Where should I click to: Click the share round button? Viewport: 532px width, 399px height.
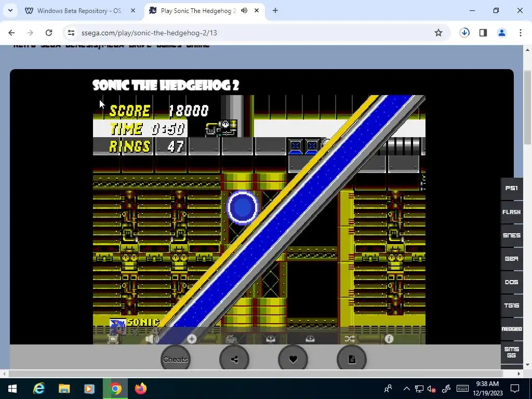[x=234, y=360]
